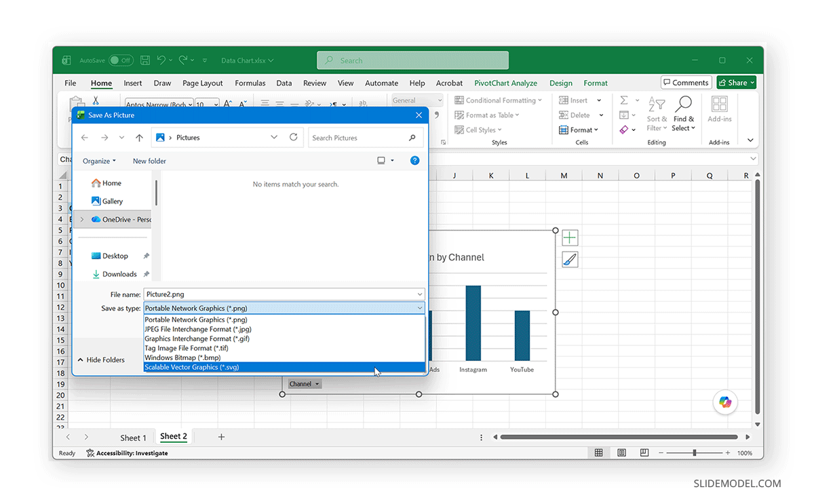Click the Search Pictures field
814x504 pixels.
click(x=366, y=138)
